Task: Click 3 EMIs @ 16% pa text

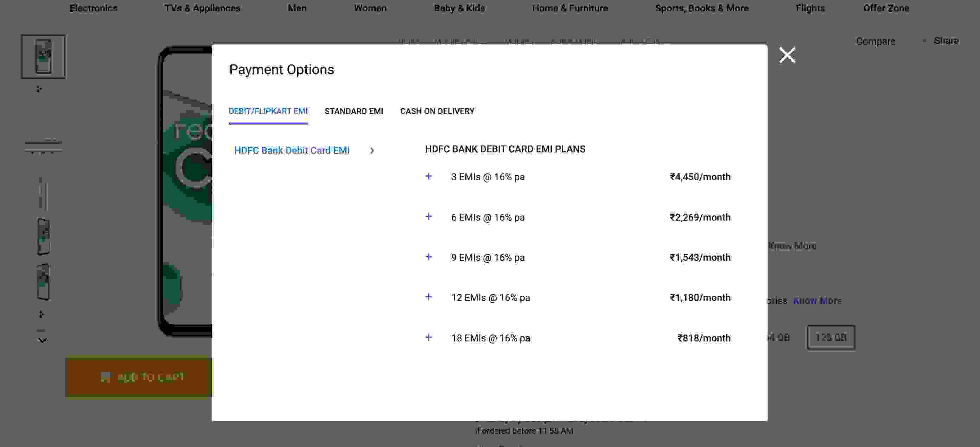Action: (488, 177)
